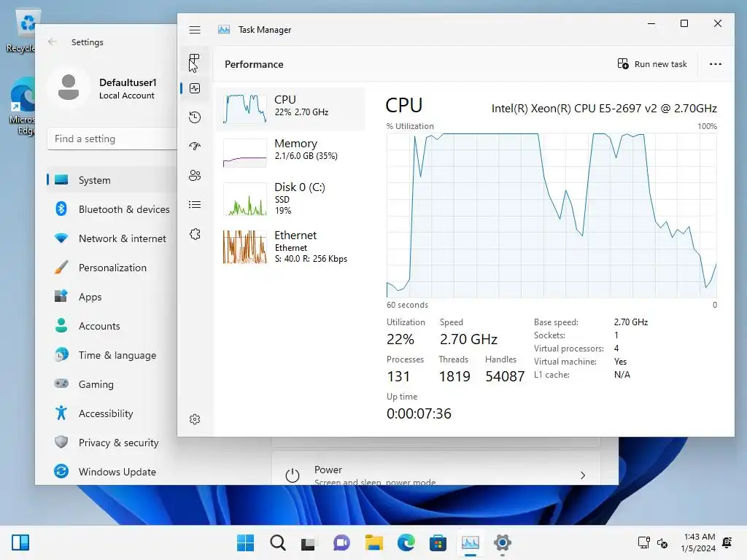Maximize the Task Manager window
The height and width of the screenshot is (560, 747).
pos(684,23)
